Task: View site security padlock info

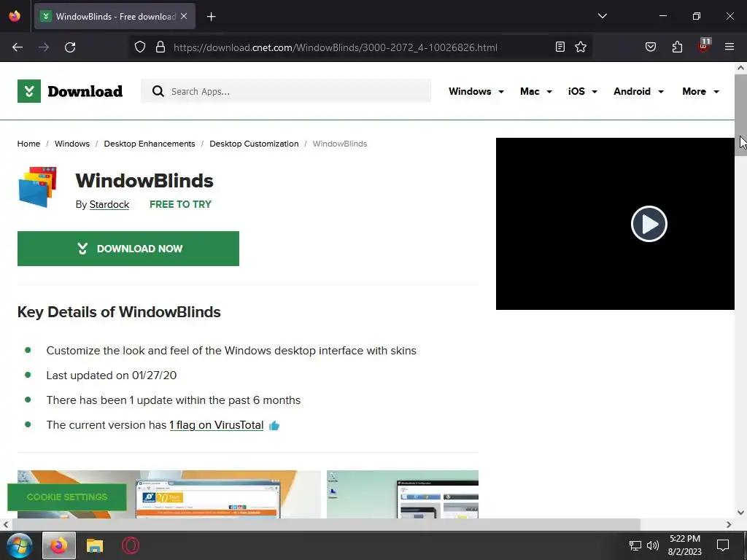Action: tap(160, 47)
